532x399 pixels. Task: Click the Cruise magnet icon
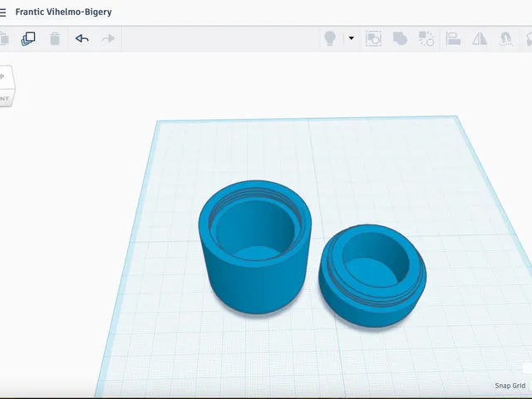coord(506,38)
